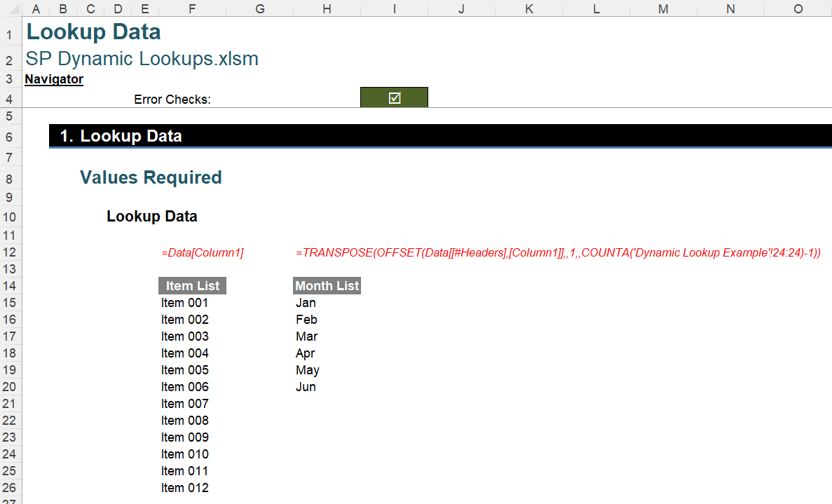Select column I header
This screenshot has height=504, width=832.
[x=394, y=9]
